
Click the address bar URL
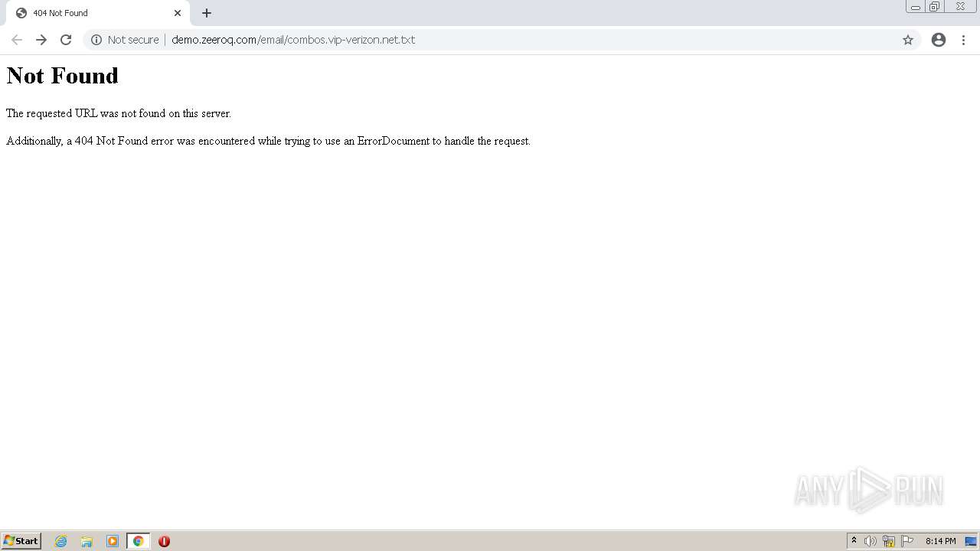pos(293,40)
